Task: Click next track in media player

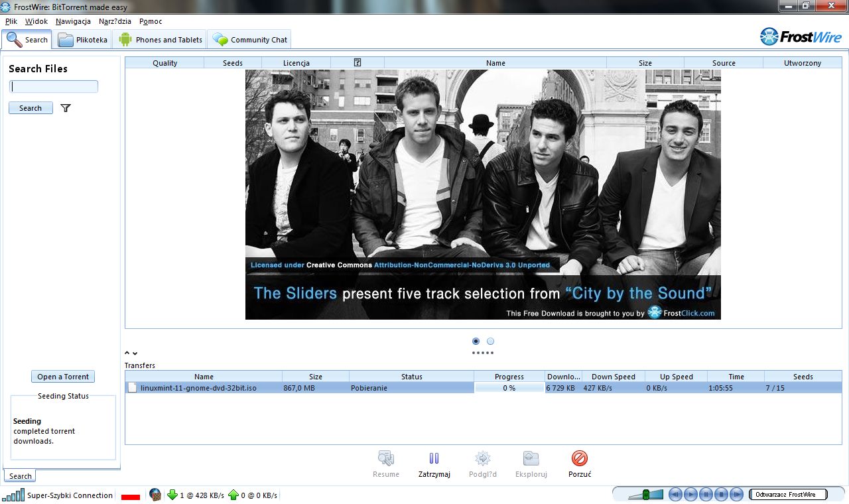Action: pyautogui.click(x=736, y=494)
